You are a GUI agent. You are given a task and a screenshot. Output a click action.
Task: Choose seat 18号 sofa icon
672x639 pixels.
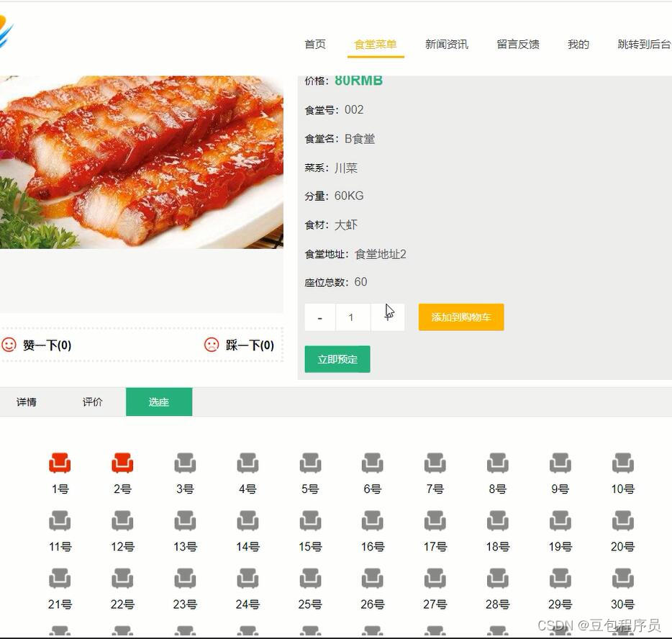(498, 521)
